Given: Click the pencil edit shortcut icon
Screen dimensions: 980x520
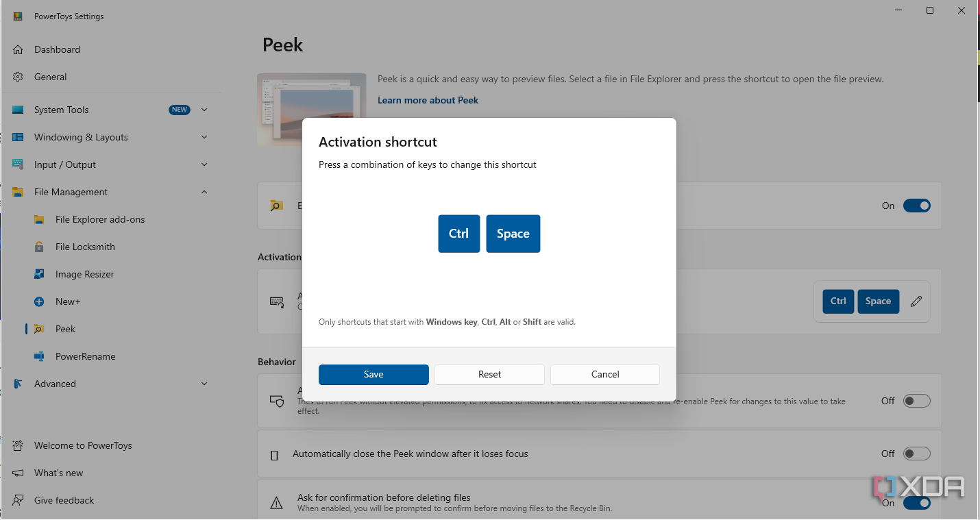Looking at the screenshot, I should [916, 301].
